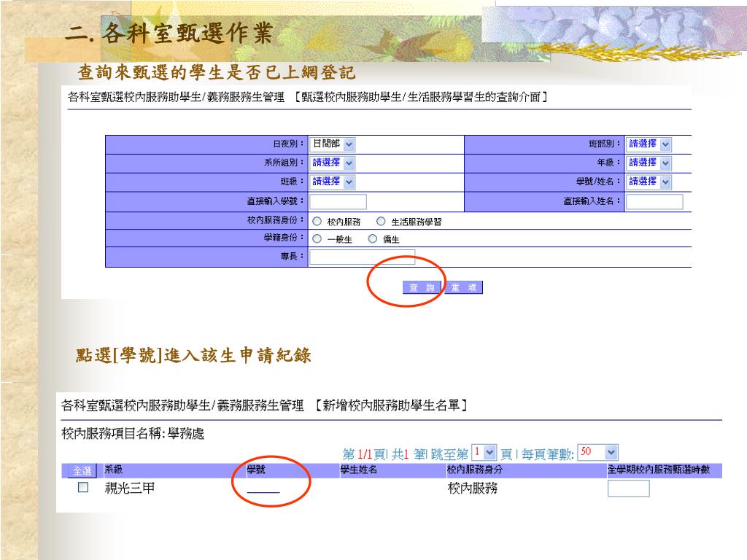Image resolution: width=747 pixels, height=560 pixels.
Task: Choose the 僑生 radio button
Action: 373,239
